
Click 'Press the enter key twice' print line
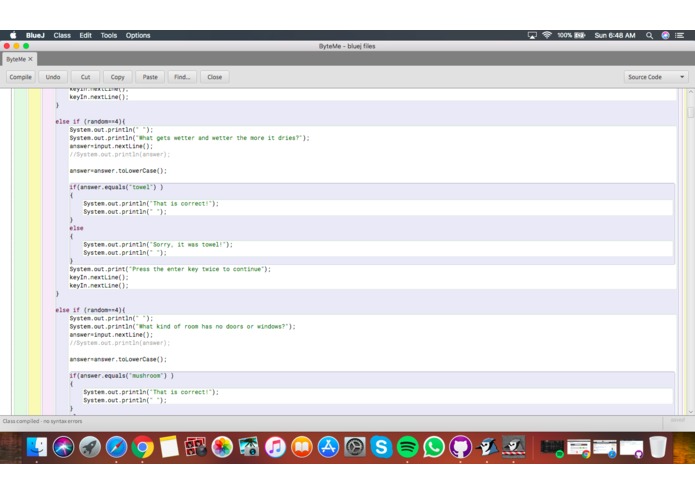point(170,269)
